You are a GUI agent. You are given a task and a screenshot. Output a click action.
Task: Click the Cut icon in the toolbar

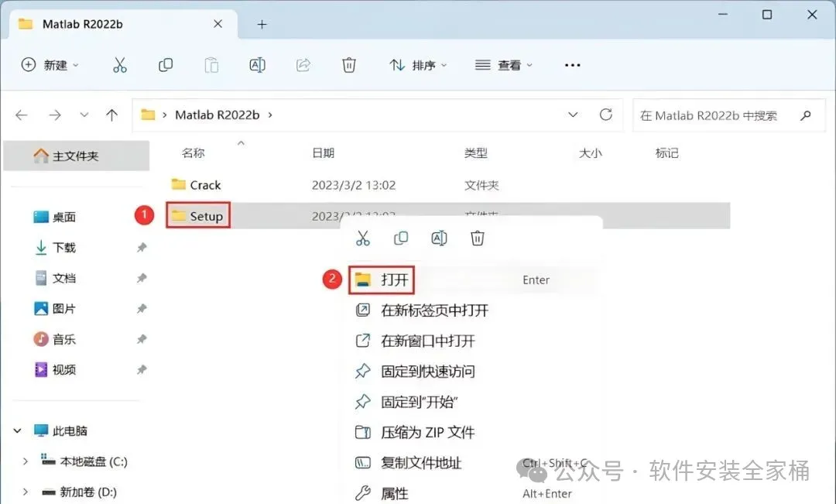pos(120,65)
